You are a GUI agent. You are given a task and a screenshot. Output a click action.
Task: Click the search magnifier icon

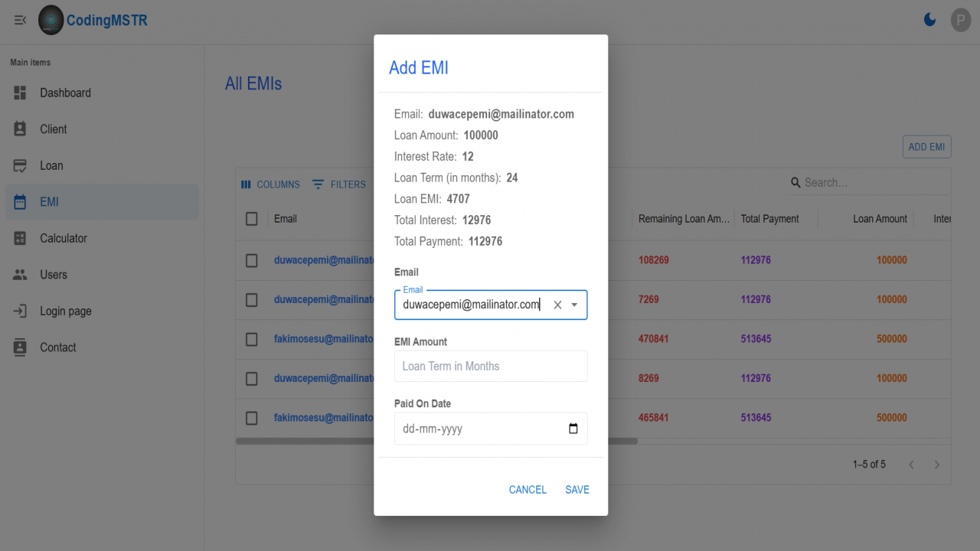(x=796, y=182)
